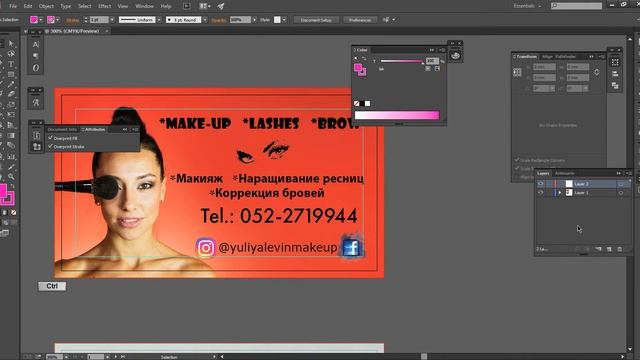Open the Layers panel flyout menu
This screenshot has width=640, height=360.
coord(628,173)
